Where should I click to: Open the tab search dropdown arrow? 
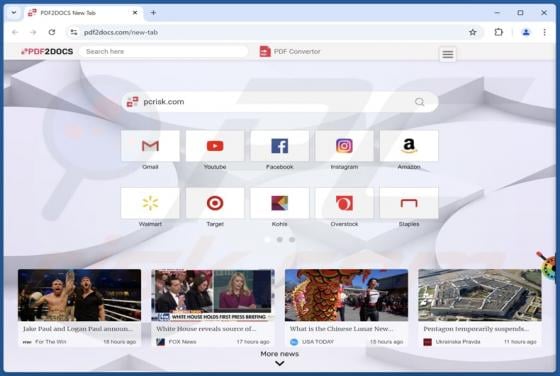pos(14,13)
